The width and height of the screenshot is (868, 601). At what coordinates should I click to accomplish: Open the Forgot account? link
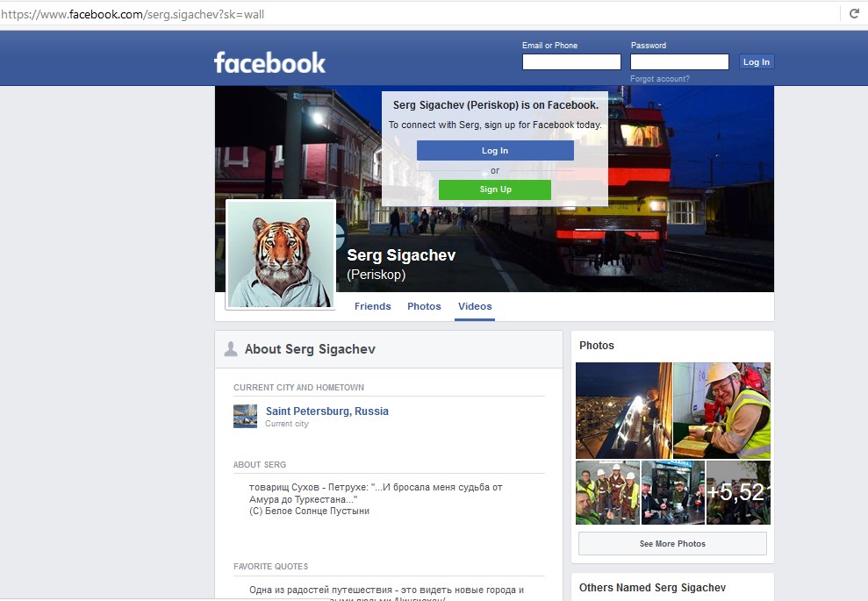(660, 79)
